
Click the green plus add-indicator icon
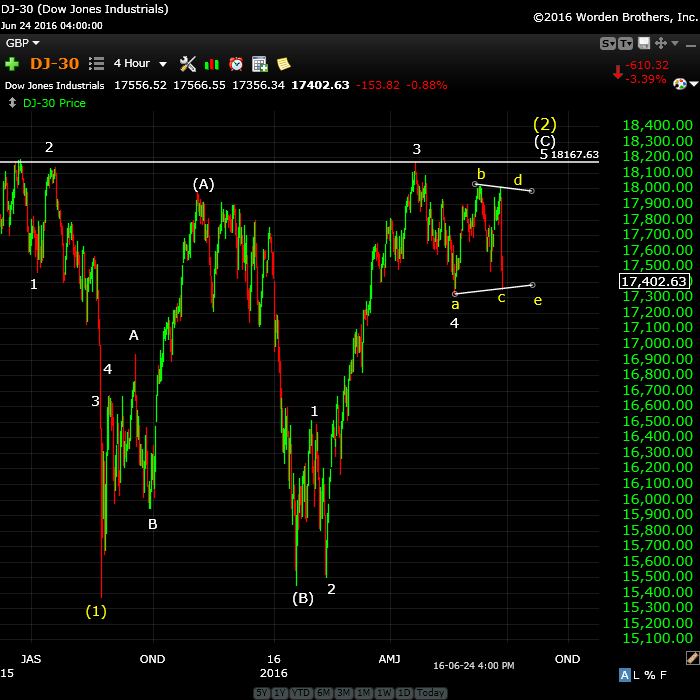[12, 64]
